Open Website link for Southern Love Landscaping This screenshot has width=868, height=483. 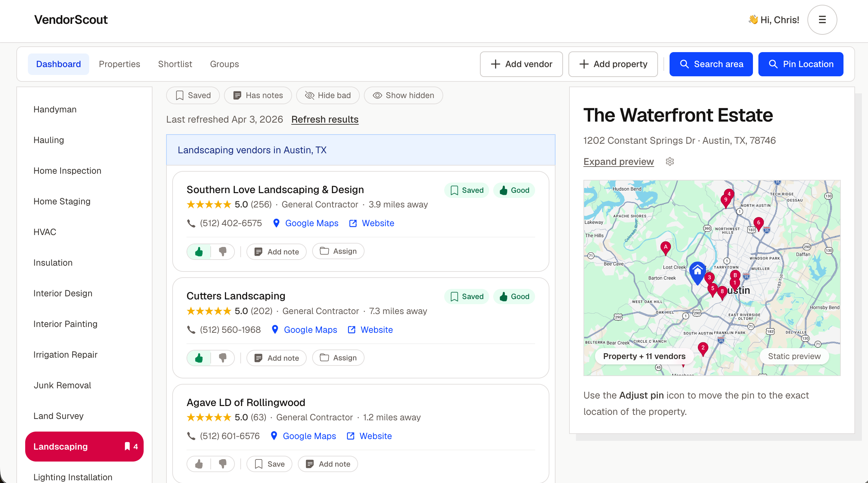coord(372,223)
